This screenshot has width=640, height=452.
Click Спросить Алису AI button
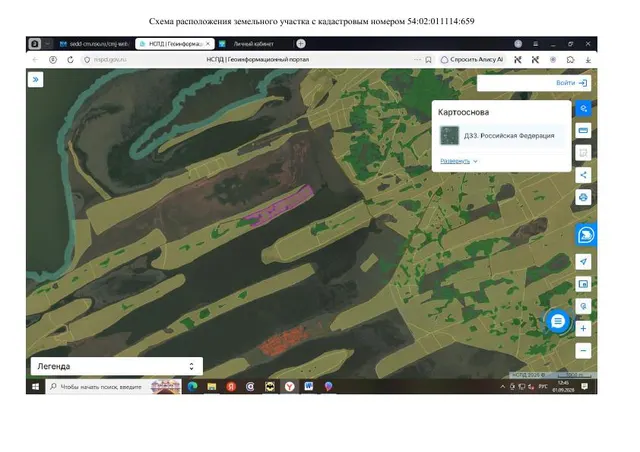pos(472,60)
